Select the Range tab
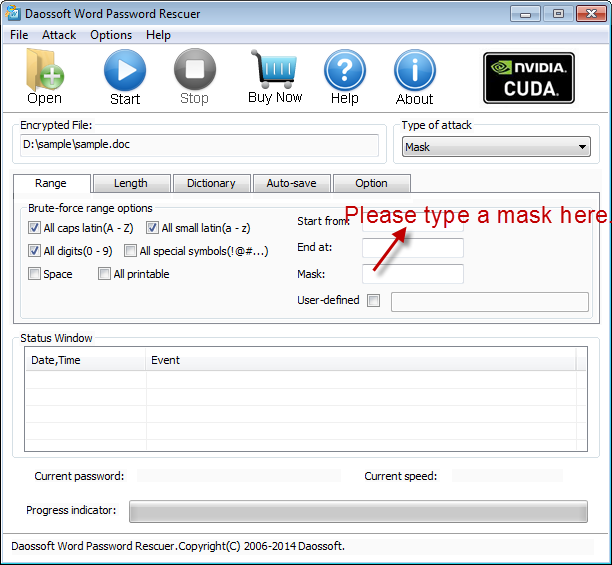The width and height of the screenshot is (612, 565). (x=52, y=183)
